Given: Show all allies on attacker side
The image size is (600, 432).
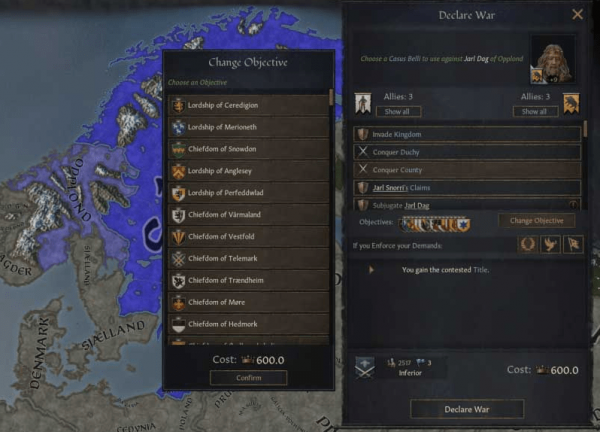Looking at the screenshot, I should click(x=398, y=111).
